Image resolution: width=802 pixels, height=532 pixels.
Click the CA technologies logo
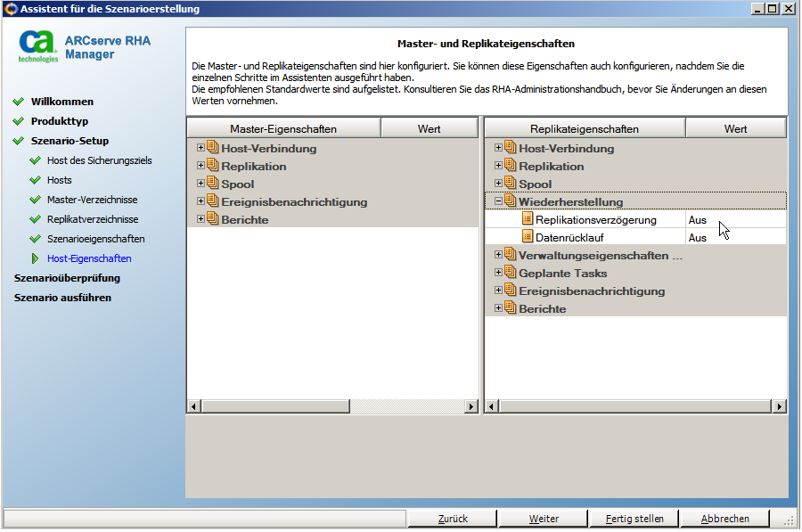coord(37,46)
